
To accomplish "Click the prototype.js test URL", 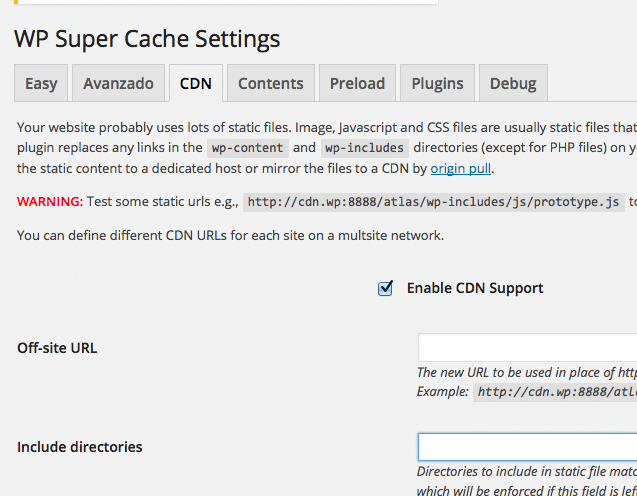I will coord(433,202).
